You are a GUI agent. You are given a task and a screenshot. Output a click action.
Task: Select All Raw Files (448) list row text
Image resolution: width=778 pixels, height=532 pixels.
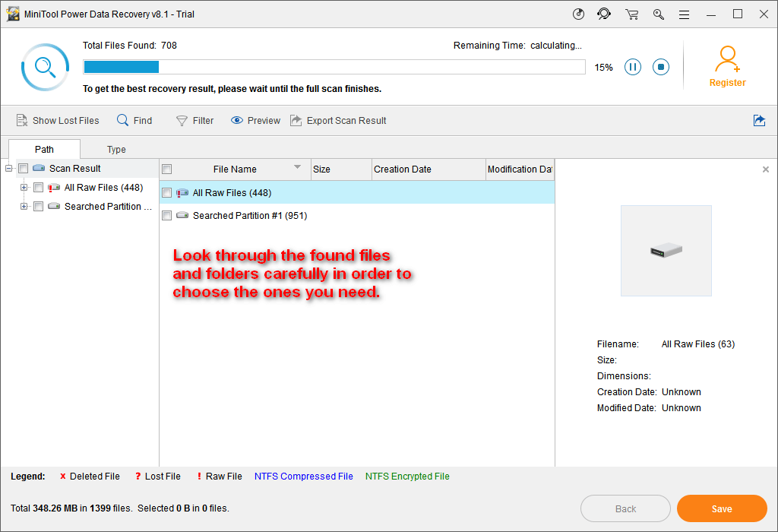pos(232,192)
